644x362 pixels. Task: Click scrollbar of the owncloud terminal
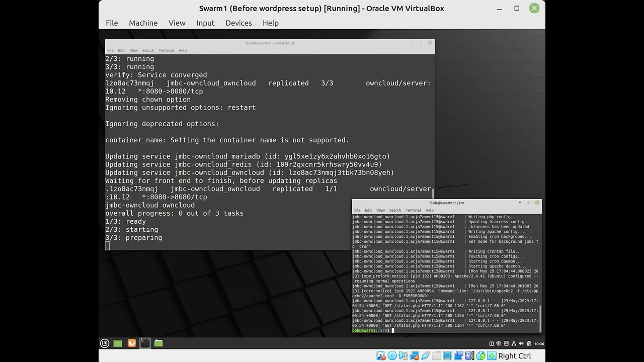(433, 194)
